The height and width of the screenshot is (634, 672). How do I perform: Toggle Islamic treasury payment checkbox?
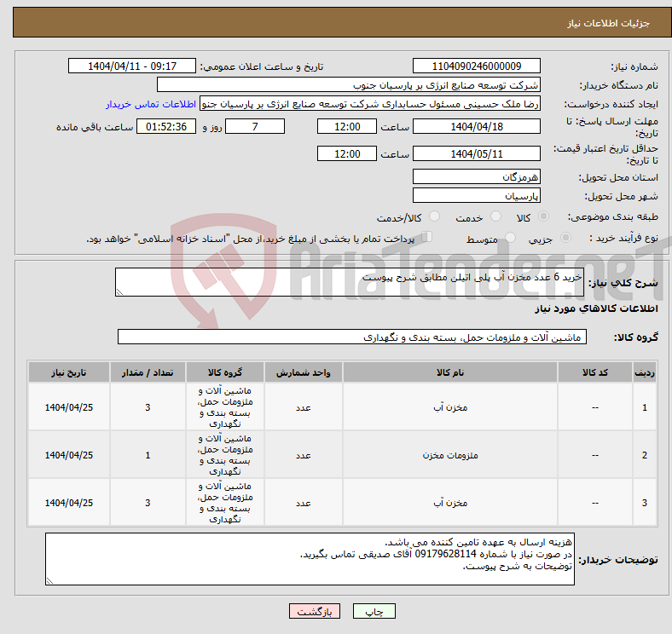pos(426,237)
